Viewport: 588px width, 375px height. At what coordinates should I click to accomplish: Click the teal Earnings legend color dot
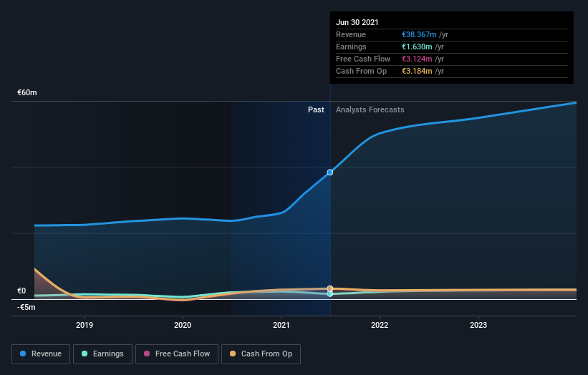pyautogui.click(x=85, y=354)
